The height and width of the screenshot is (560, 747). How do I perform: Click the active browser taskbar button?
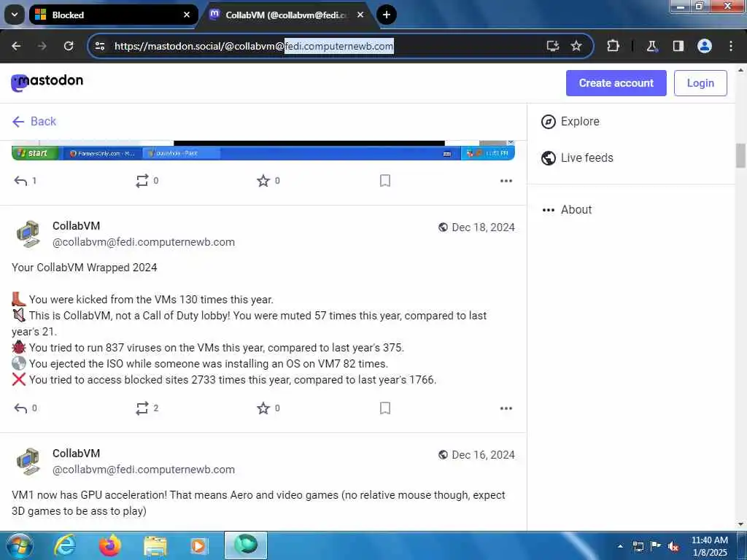click(x=245, y=545)
